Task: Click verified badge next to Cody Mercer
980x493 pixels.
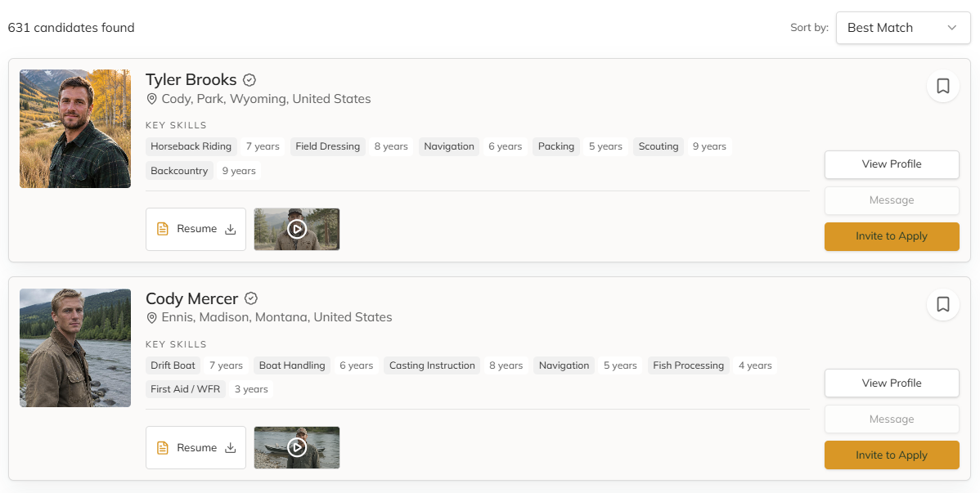Action: point(251,298)
